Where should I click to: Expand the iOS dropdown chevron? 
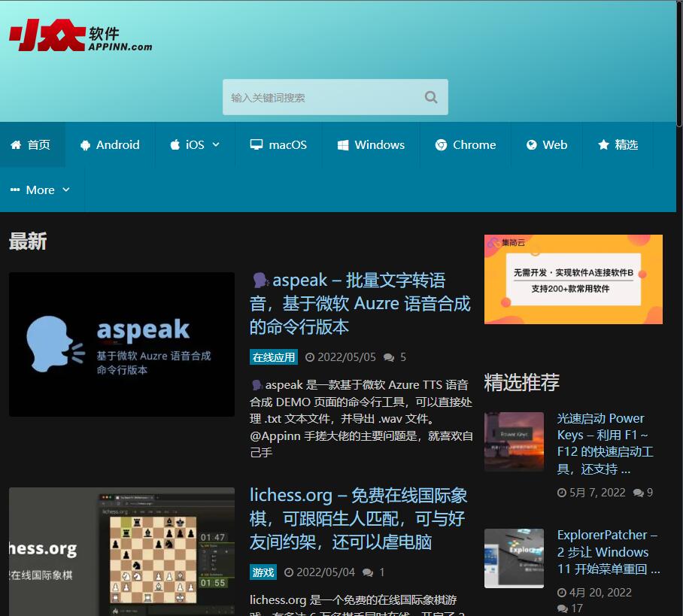pos(216,144)
